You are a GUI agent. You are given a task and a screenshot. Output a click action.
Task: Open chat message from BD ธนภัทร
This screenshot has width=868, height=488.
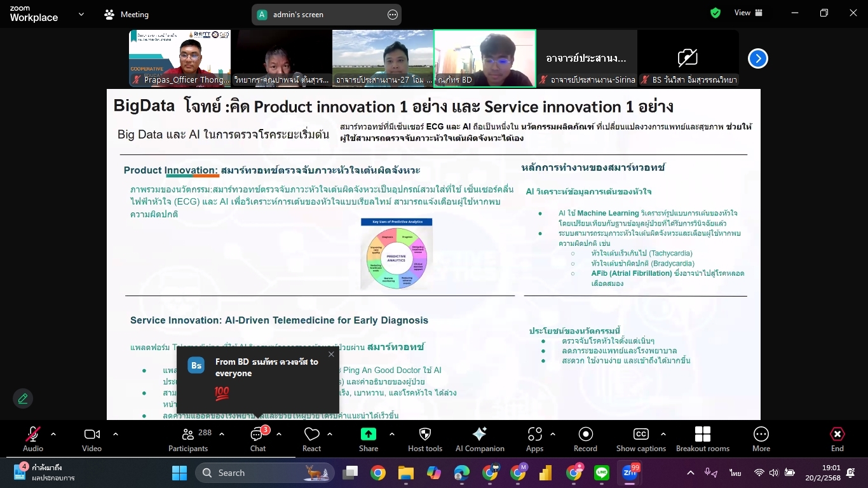257,379
